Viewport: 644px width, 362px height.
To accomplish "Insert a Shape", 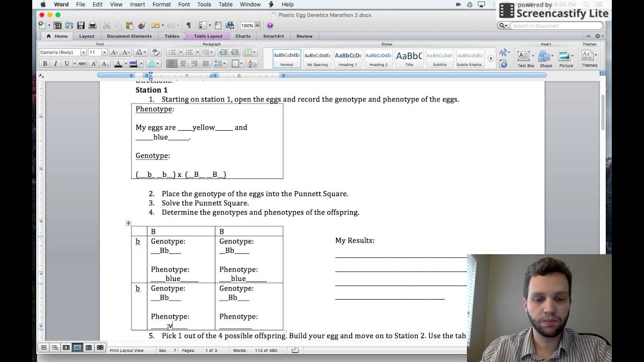I will coord(546,59).
